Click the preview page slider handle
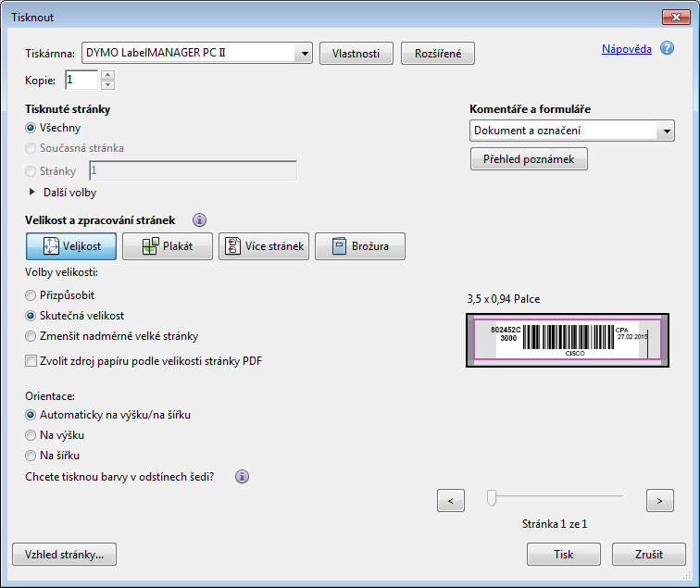700x588 pixels. 492,498
